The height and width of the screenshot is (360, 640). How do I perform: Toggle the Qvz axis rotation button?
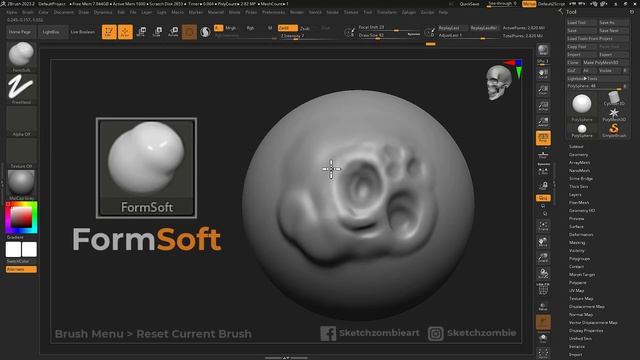(543, 198)
